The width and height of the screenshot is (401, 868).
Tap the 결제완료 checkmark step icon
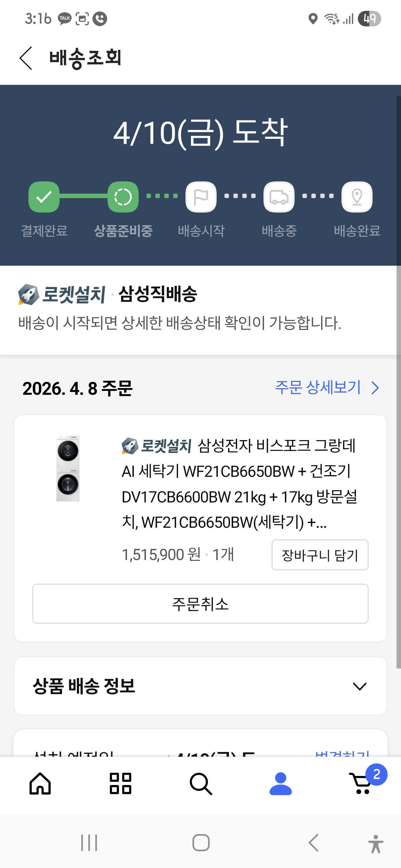pos(44,197)
